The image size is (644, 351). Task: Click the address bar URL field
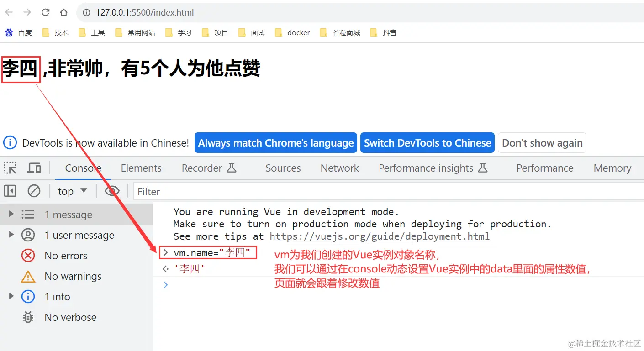click(361, 12)
